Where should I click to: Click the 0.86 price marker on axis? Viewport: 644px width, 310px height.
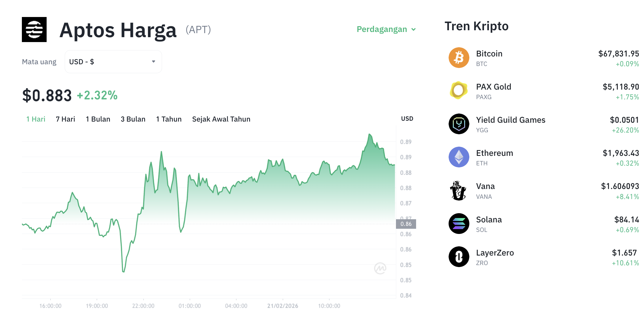tap(407, 224)
